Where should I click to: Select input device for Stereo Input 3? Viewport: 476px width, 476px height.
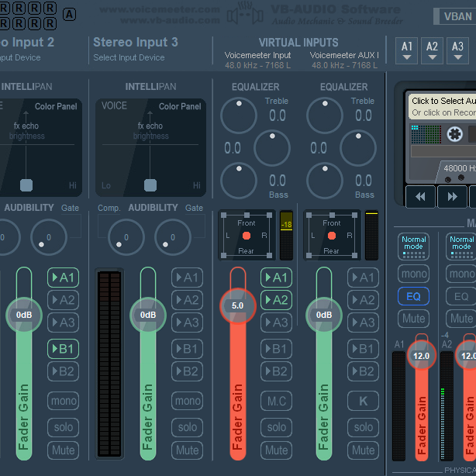pyautogui.click(x=129, y=57)
